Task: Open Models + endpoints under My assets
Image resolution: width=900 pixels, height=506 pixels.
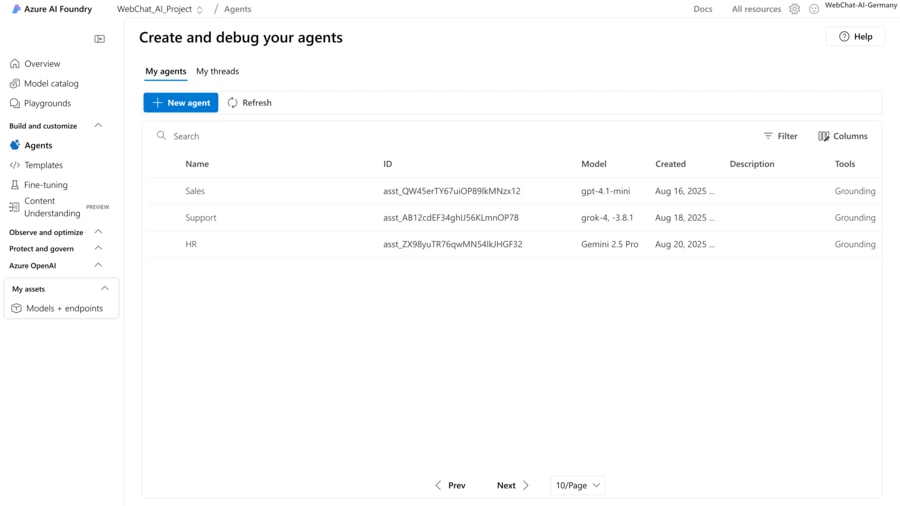Action: (x=64, y=308)
